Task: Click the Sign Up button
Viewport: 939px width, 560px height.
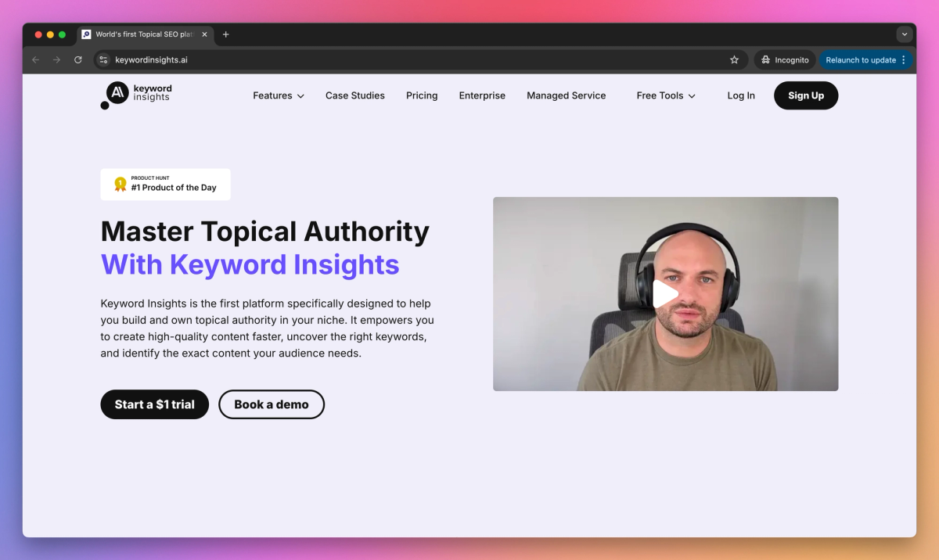Action: (x=806, y=95)
